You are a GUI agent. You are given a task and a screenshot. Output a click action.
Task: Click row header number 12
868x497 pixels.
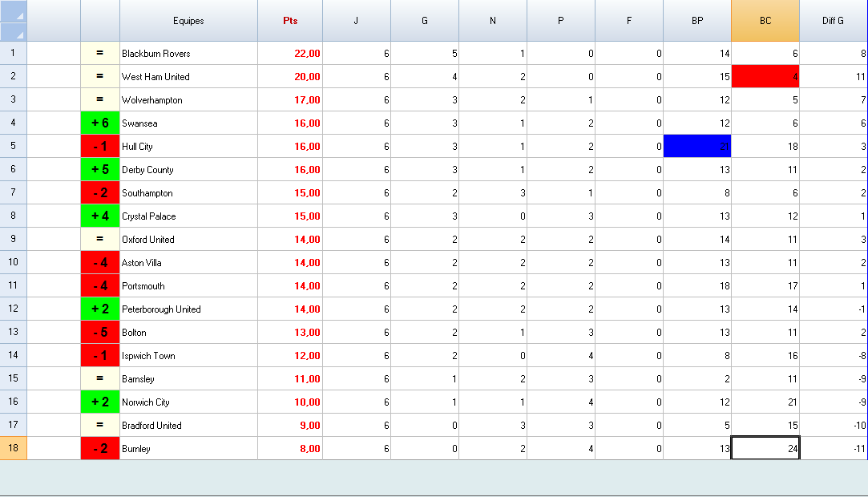point(14,309)
